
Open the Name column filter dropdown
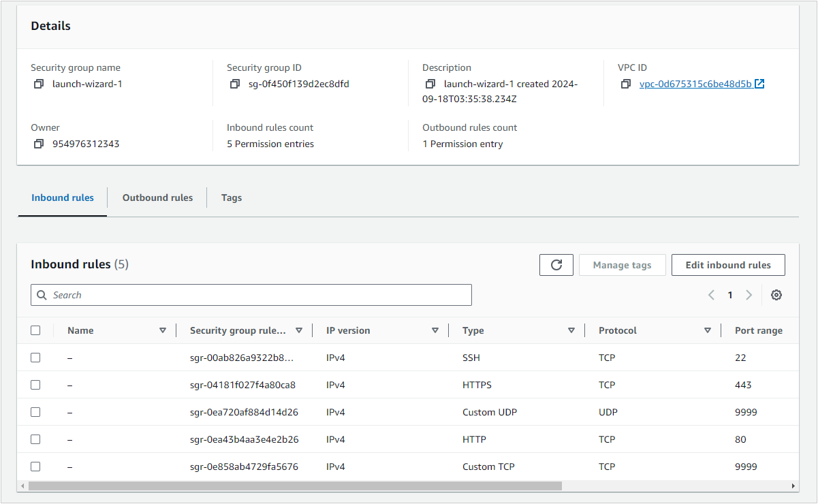[x=163, y=330]
